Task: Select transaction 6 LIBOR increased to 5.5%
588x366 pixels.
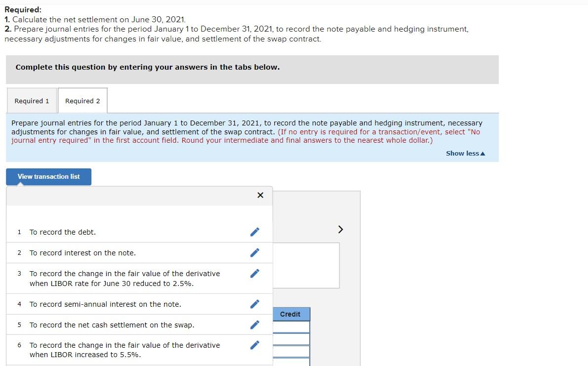Action: (x=139, y=350)
